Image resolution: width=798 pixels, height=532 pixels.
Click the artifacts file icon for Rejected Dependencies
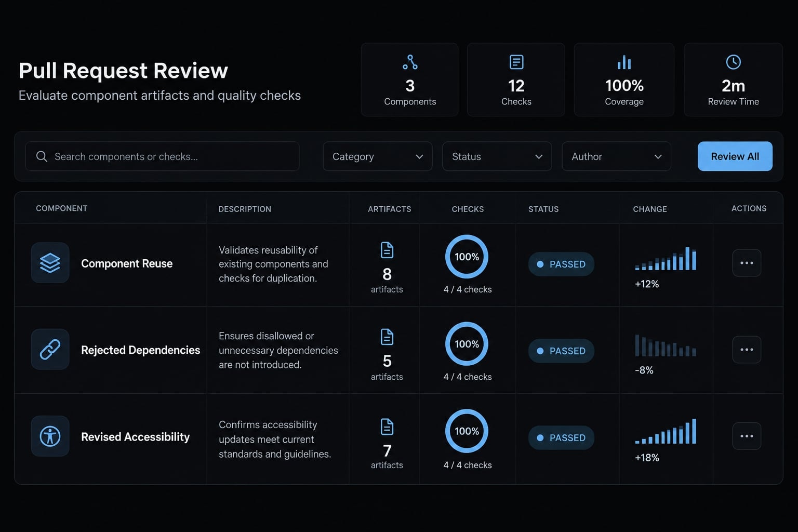(x=387, y=337)
